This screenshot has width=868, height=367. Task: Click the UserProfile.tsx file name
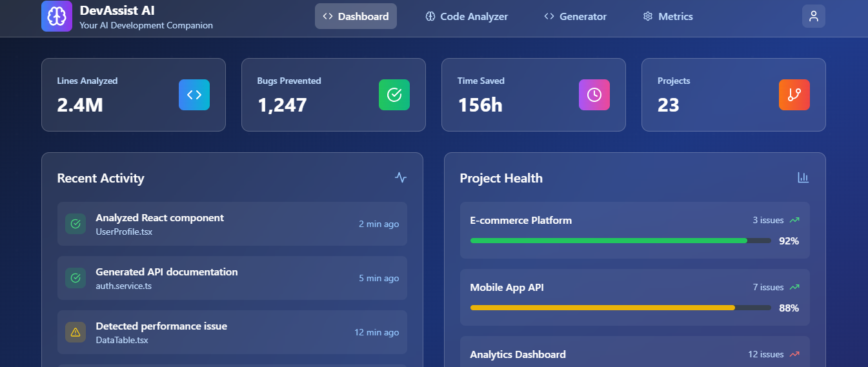[x=124, y=232]
